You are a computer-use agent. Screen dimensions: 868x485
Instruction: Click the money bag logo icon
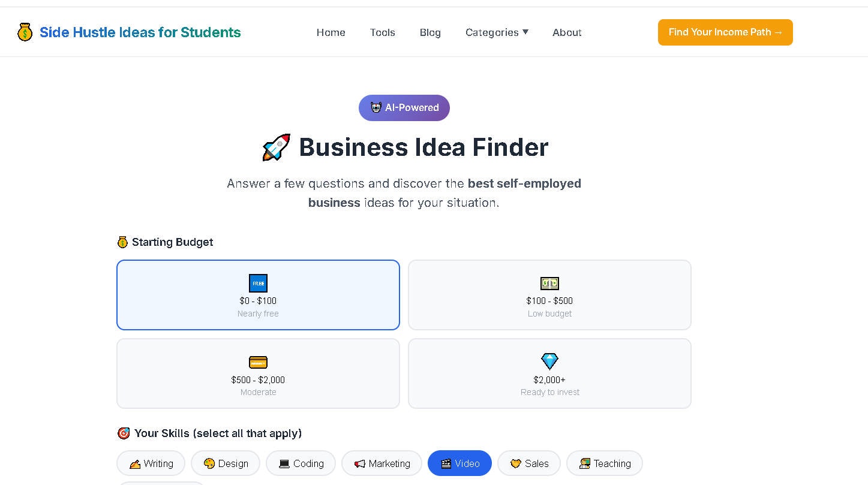click(x=25, y=32)
